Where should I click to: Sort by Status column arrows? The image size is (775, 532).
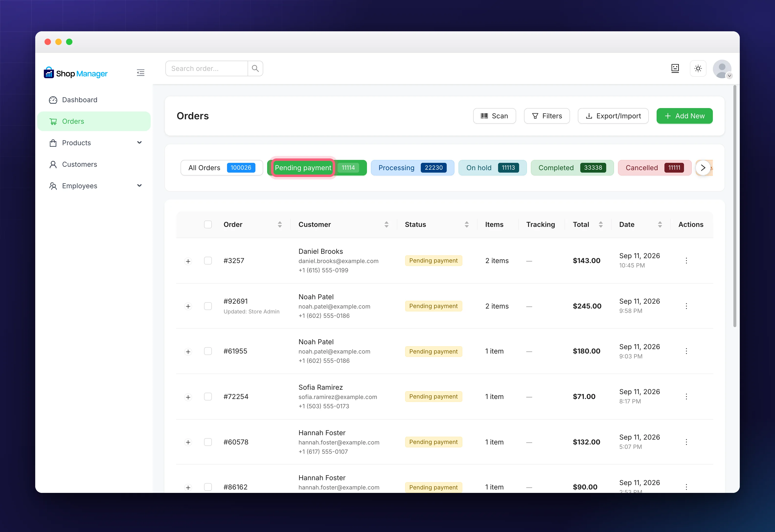pos(467,224)
